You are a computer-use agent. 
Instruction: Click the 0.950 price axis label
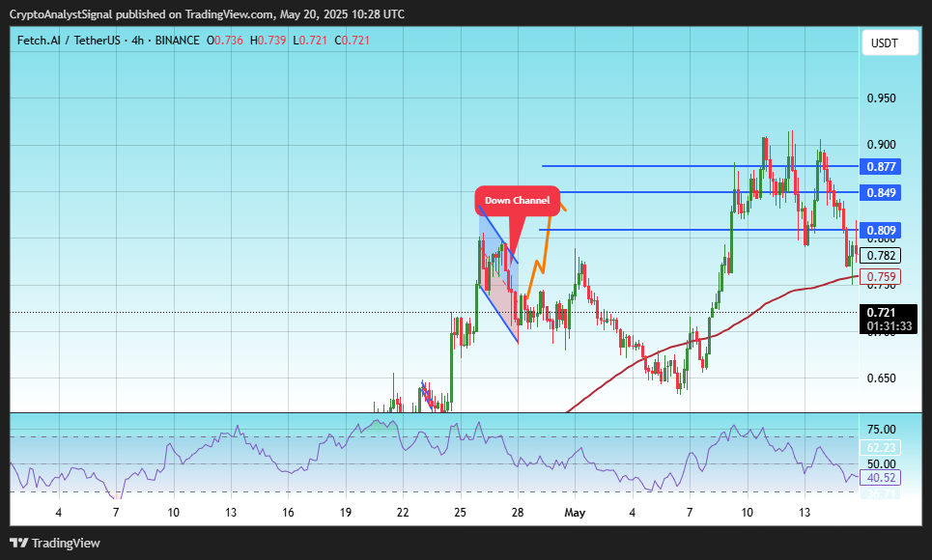882,98
